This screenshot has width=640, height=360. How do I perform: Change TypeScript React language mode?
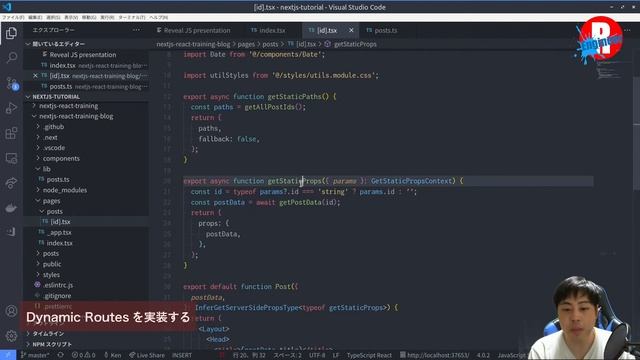[x=369, y=355]
